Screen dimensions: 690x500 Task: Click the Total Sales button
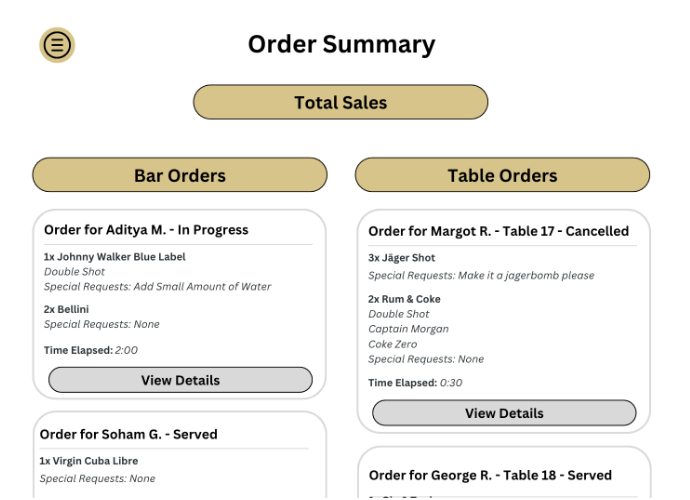click(340, 102)
